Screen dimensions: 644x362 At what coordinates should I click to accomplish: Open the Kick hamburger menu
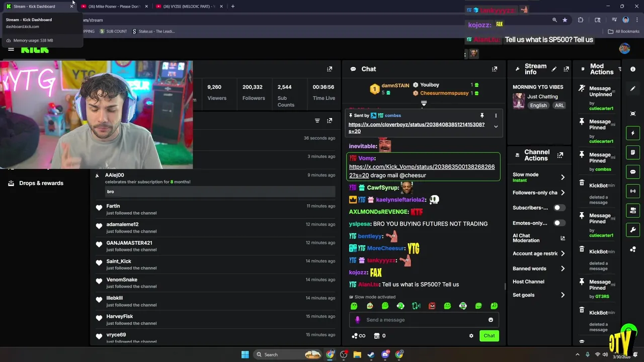point(11,49)
